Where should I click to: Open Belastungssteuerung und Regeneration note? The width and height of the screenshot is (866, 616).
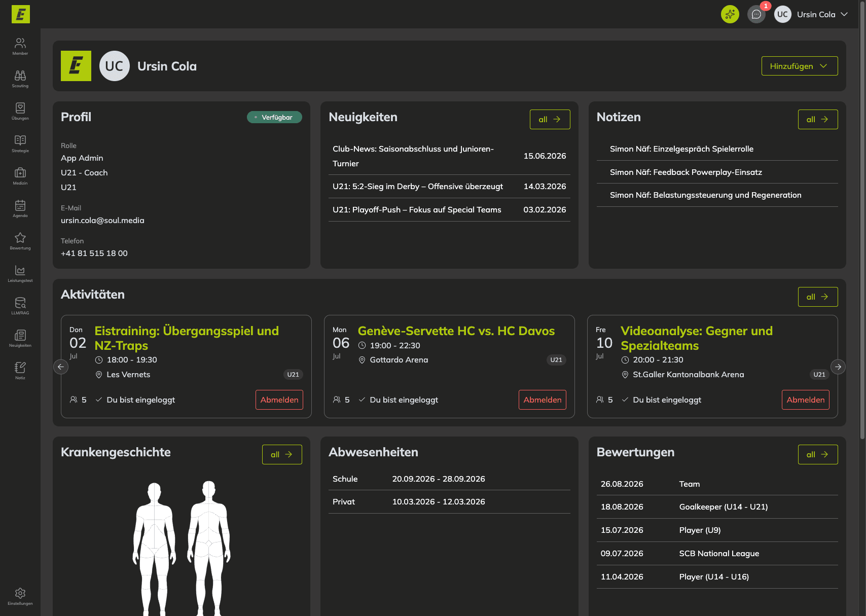[x=717, y=195]
